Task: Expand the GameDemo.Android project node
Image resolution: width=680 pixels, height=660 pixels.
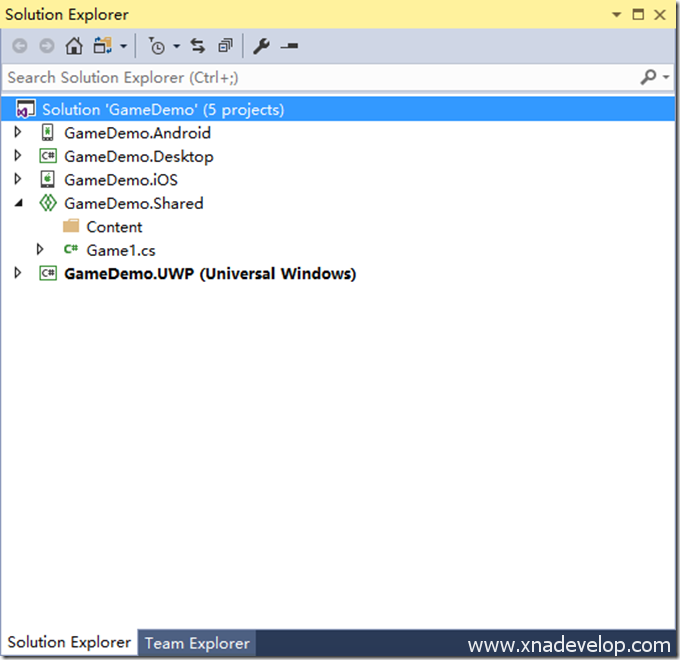Action: point(17,132)
